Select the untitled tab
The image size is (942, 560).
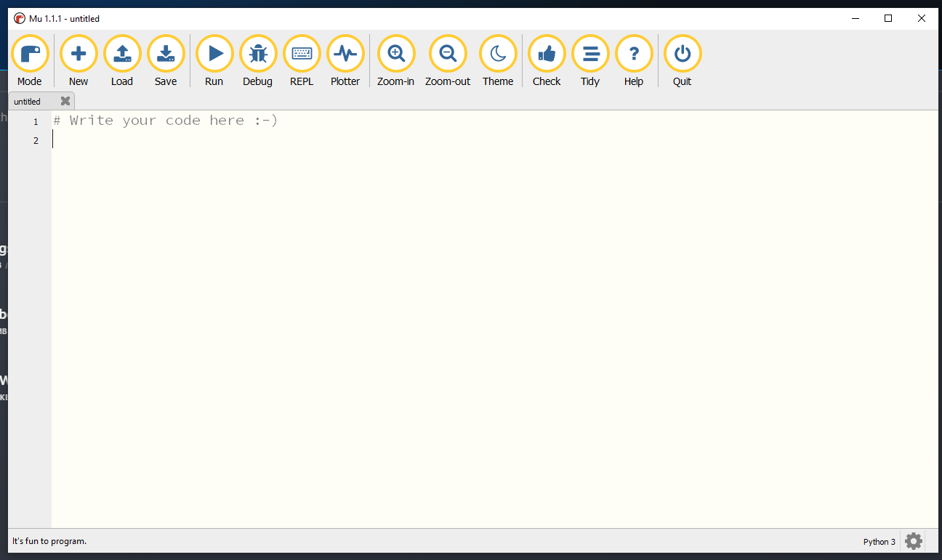(x=29, y=101)
